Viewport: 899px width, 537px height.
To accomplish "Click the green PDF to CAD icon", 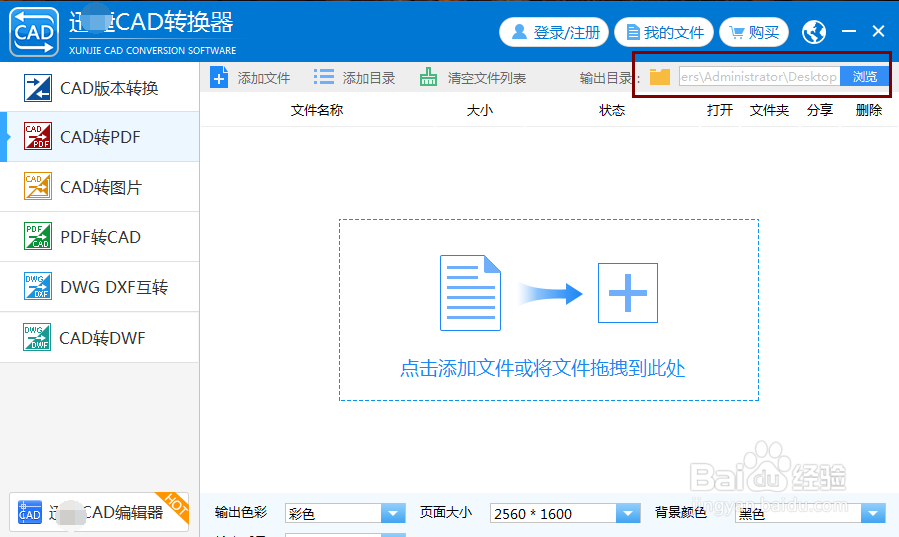I will [x=38, y=236].
